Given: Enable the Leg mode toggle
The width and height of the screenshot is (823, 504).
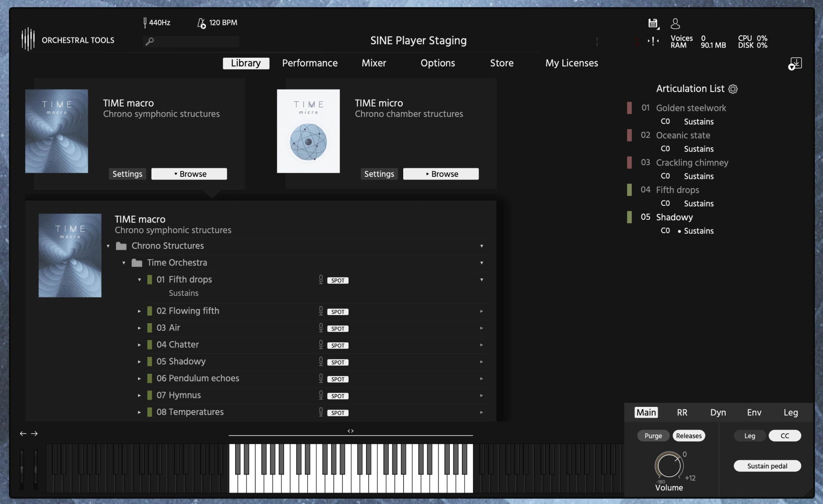Looking at the screenshot, I should (750, 436).
